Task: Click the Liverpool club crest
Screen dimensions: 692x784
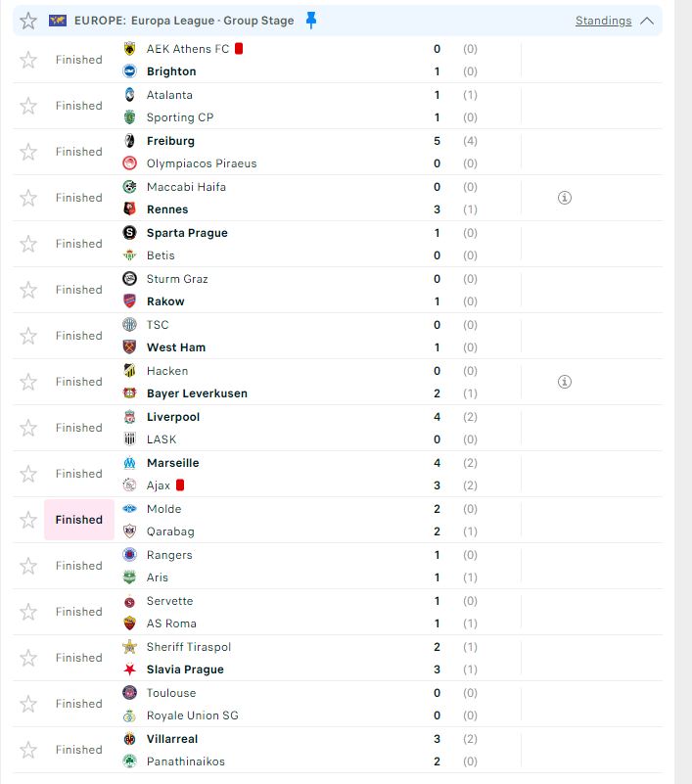Action: (x=129, y=417)
